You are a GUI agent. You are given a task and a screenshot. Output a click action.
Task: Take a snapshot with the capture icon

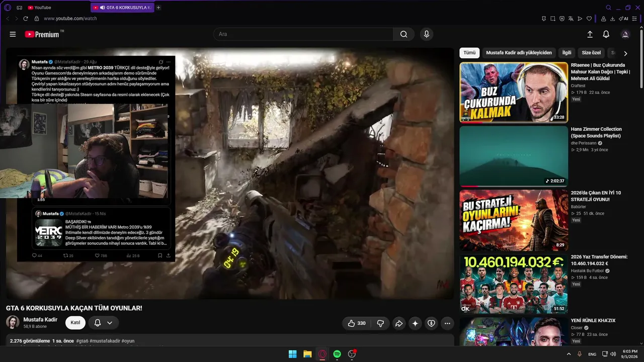553,19
